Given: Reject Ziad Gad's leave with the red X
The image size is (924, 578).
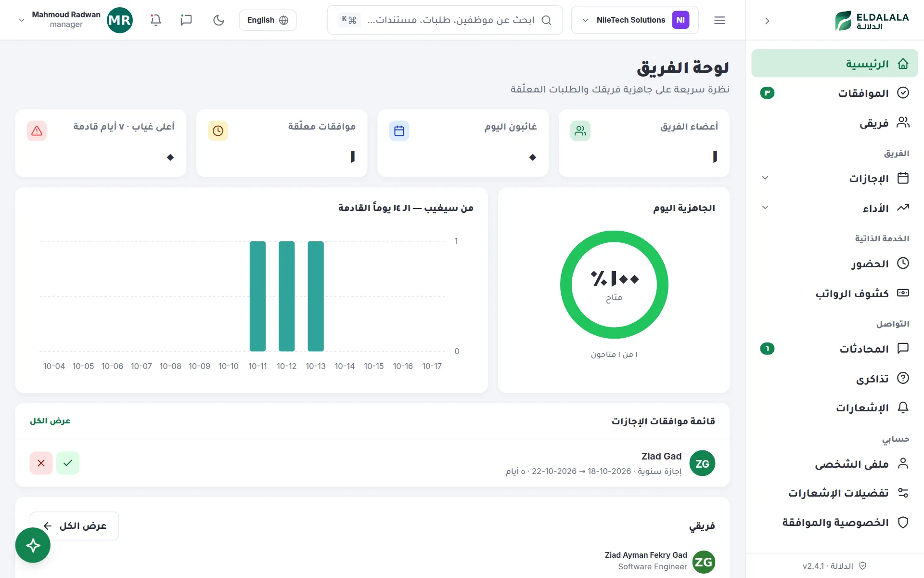Looking at the screenshot, I should 41,463.
